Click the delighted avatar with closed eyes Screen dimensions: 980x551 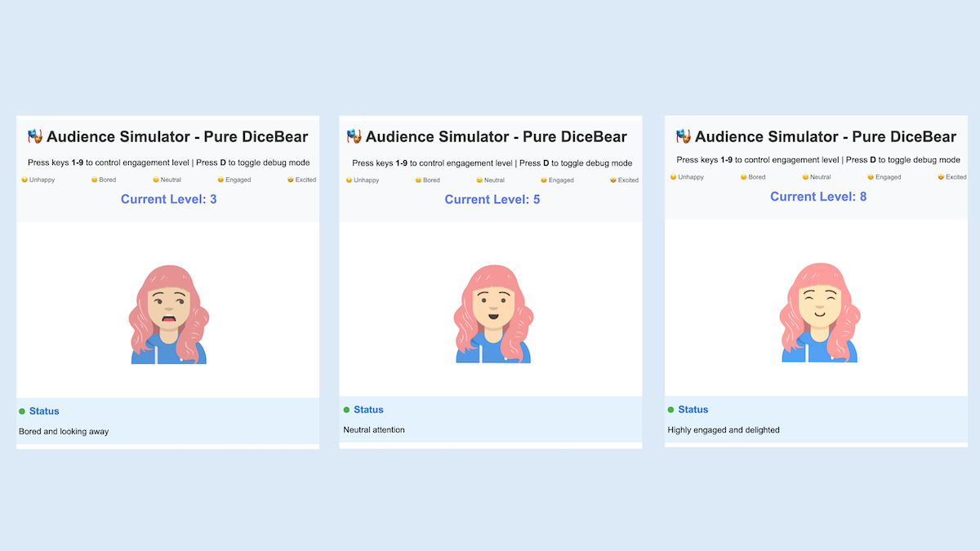point(818,313)
